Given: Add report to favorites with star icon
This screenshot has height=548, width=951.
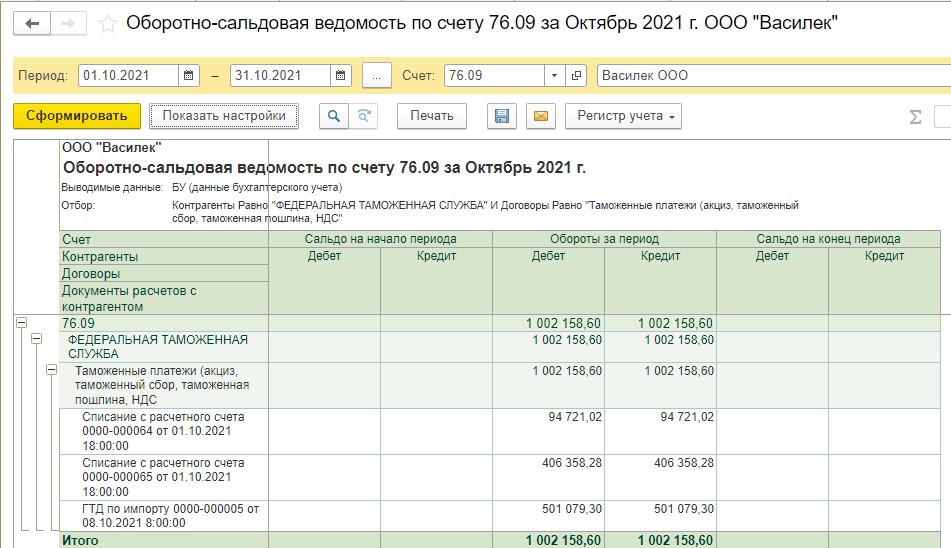Looking at the screenshot, I should click(107, 24).
